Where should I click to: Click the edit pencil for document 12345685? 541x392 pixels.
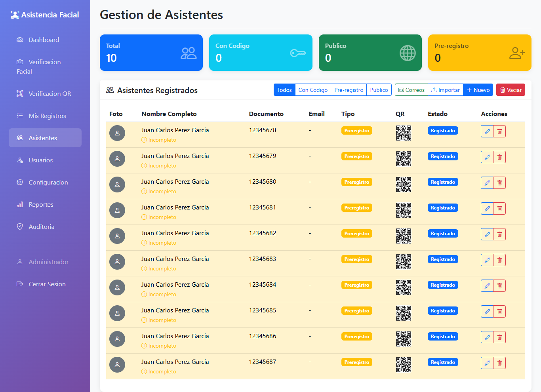click(487, 312)
